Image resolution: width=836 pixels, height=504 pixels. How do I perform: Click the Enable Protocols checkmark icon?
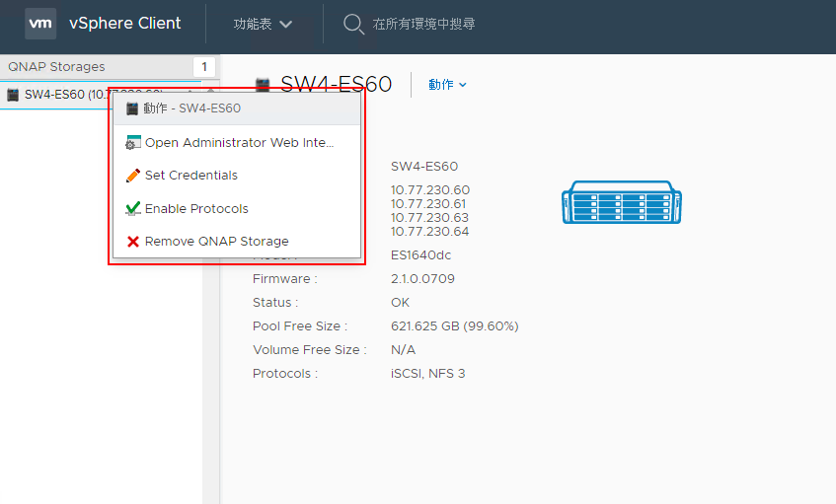133,208
